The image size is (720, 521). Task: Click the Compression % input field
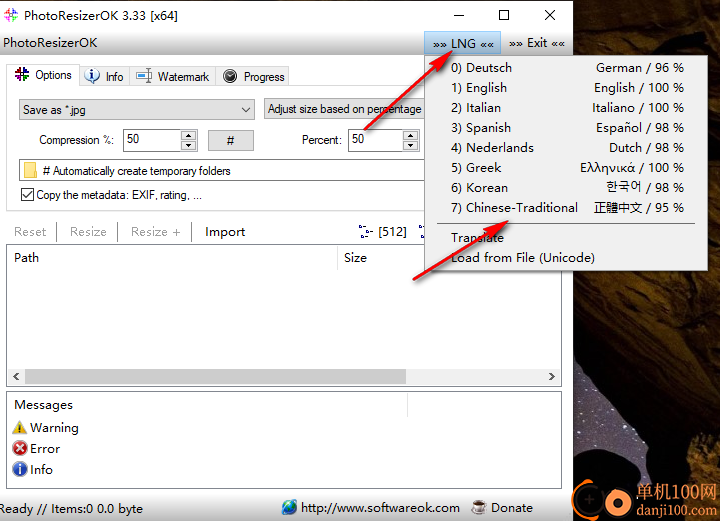point(152,140)
